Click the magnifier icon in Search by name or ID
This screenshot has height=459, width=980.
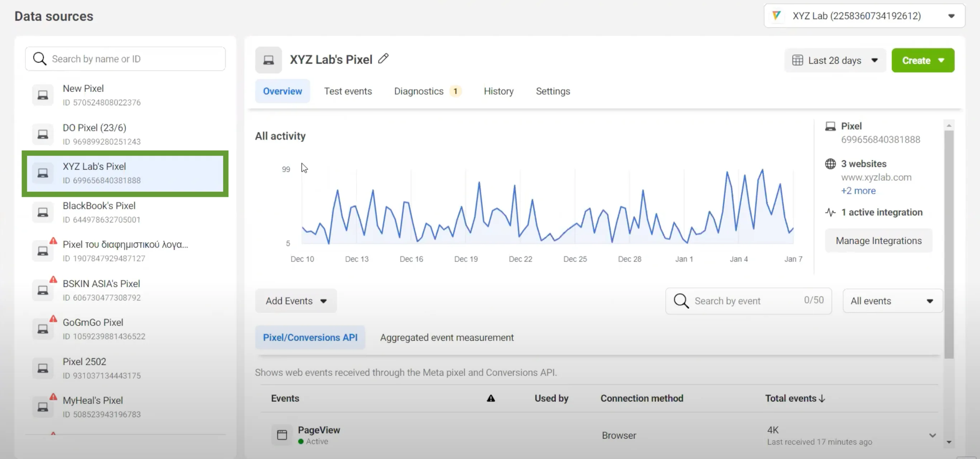pyautogui.click(x=39, y=58)
